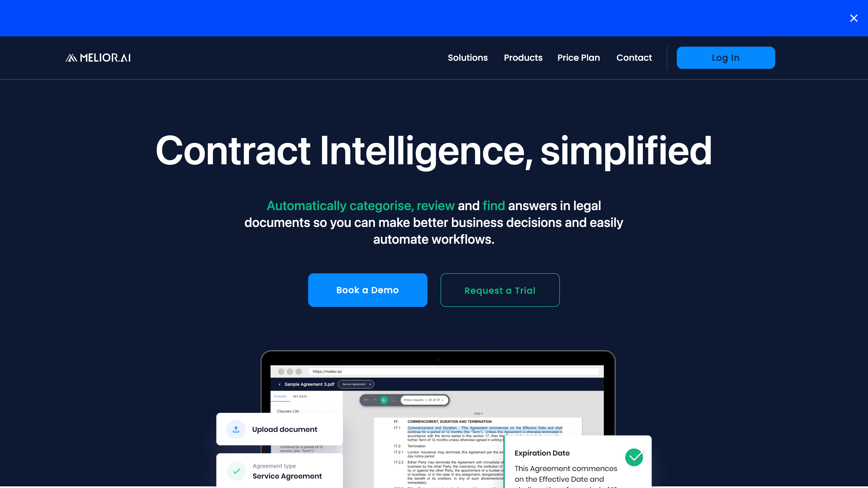Image resolution: width=868 pixels, height=488 pixels.
Task: Open the Solutions navigation menu
Action: 467,58
